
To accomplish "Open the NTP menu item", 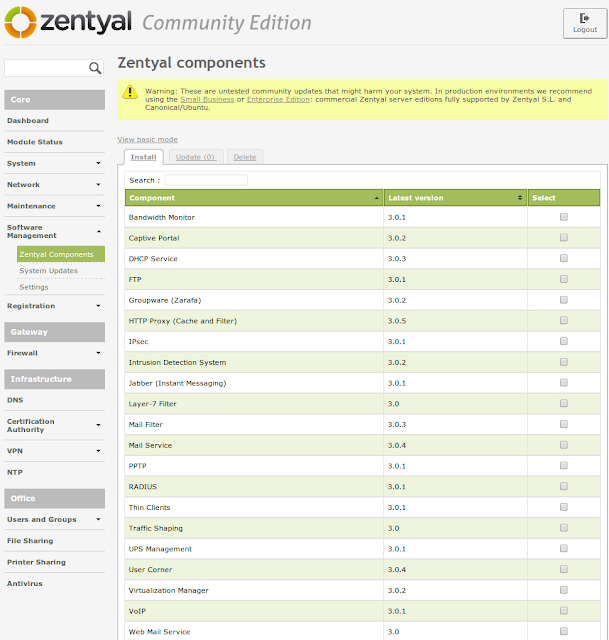I will [15, 472].
